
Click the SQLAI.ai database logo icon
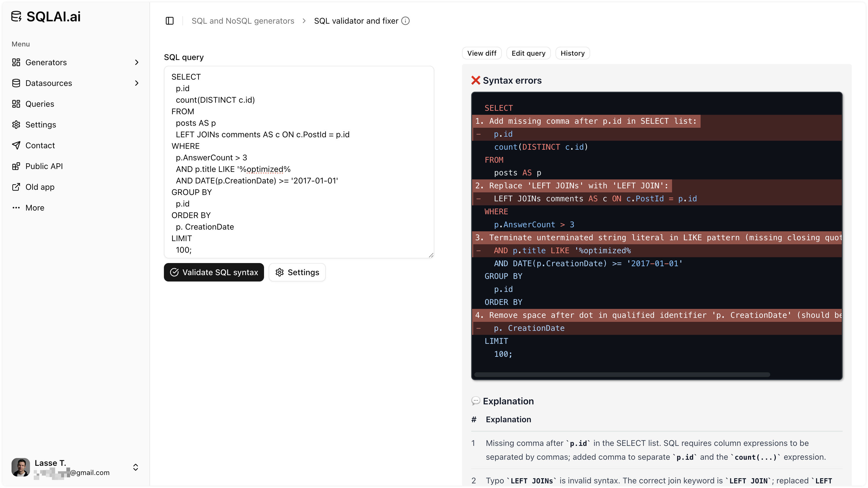pos(16,16)
